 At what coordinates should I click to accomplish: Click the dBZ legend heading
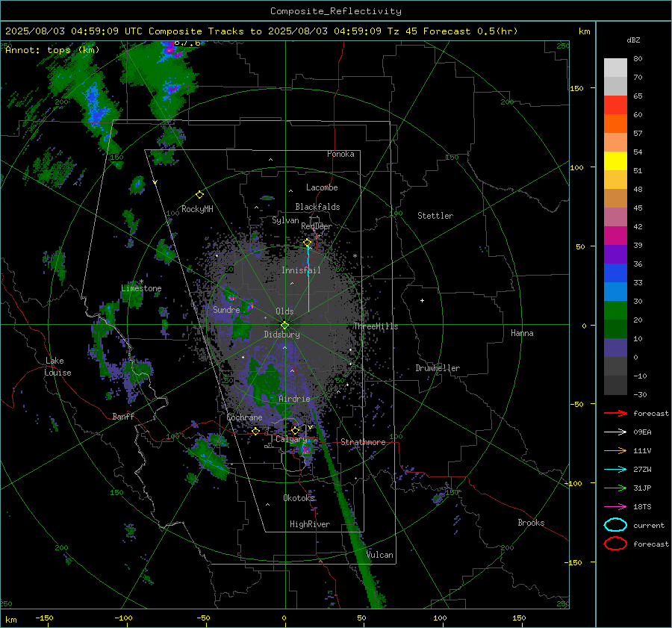tap(633, 40)
